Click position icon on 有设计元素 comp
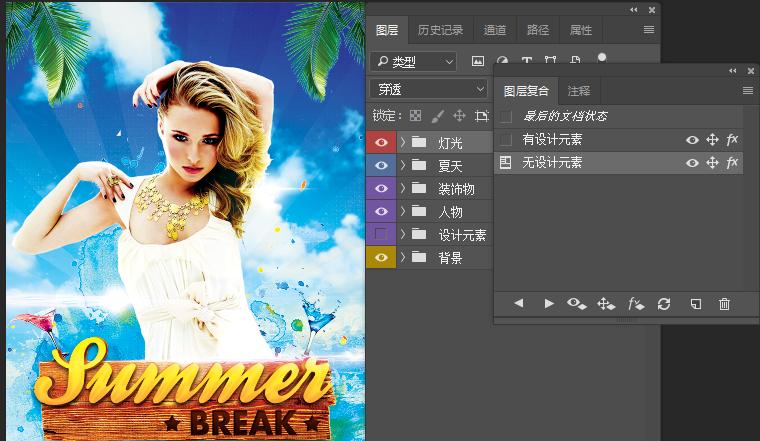760x441 pixels. point(712,140)
